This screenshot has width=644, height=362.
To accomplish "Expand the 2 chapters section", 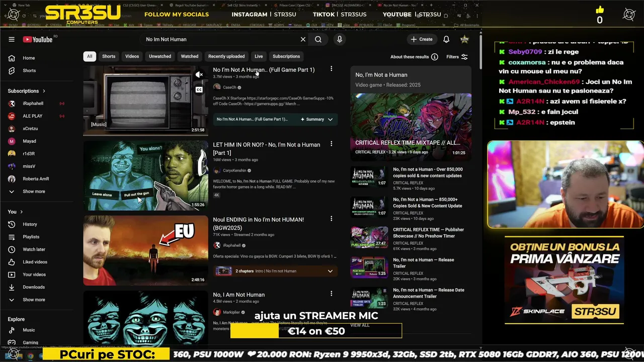I will click(x=330, y=271).
